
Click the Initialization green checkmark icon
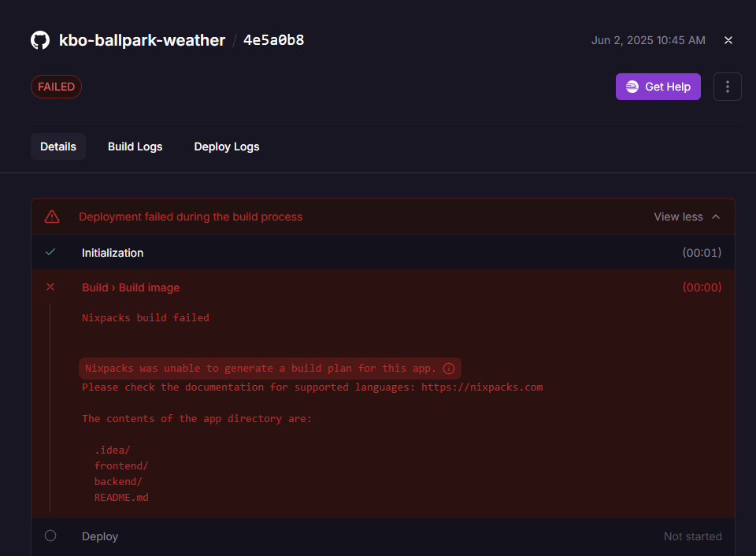[50, 252]
